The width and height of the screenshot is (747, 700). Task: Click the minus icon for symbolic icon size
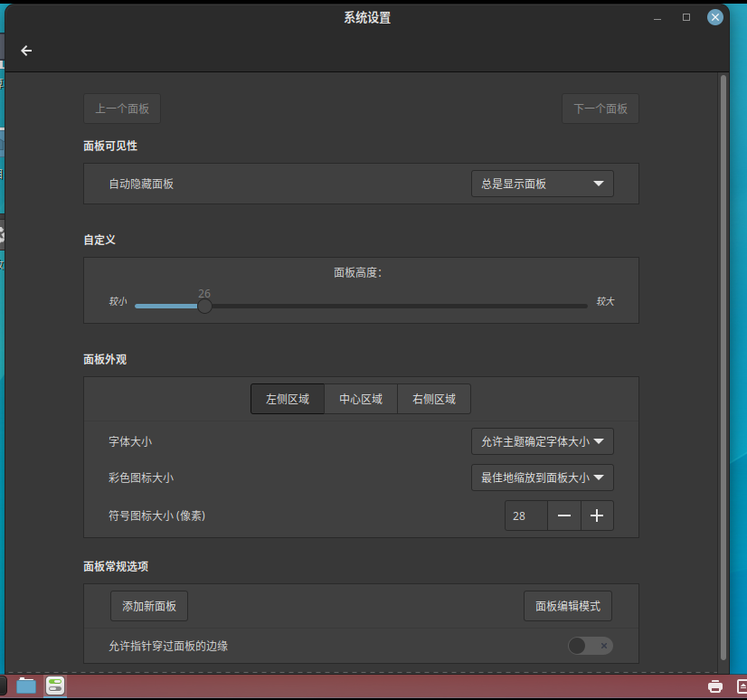point(564,516)
